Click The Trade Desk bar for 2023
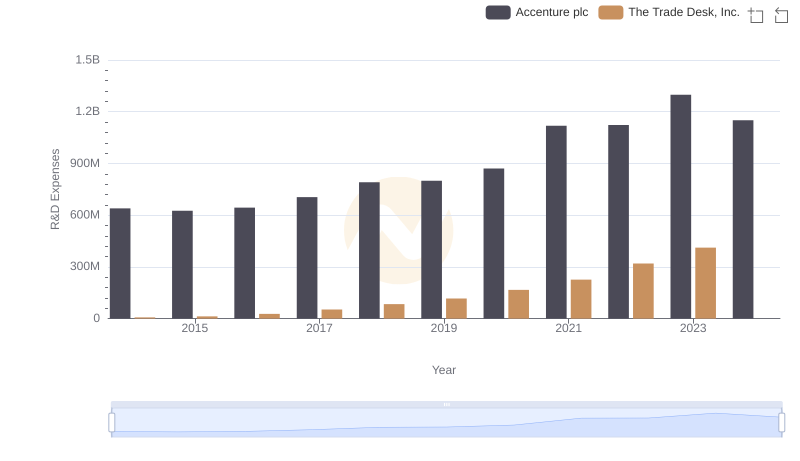 (x=706, y=283)
